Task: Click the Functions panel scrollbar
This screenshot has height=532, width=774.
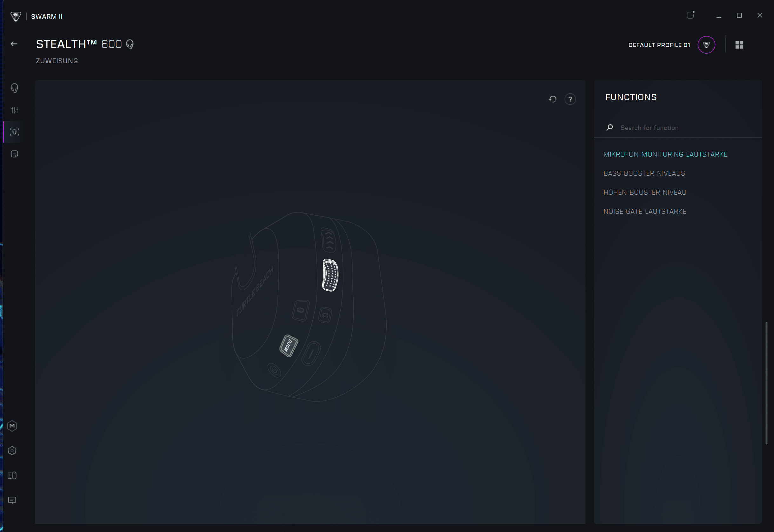Action: pyautogui.click(x=766, y=383)
